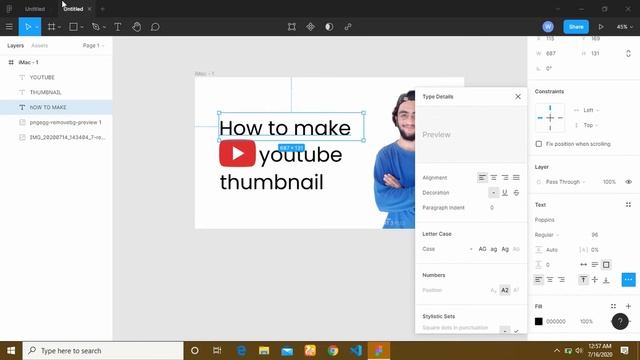640x360 pixels.
Task: Switch to first Untitled file tab
Action: click(35, 9)
